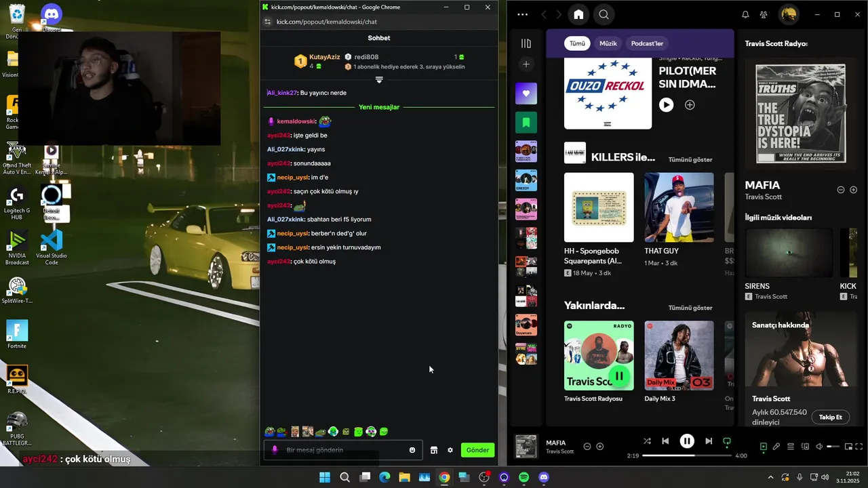
Task: Select the Podcast'ler filter chip
Action: click(x=647, y=43)
